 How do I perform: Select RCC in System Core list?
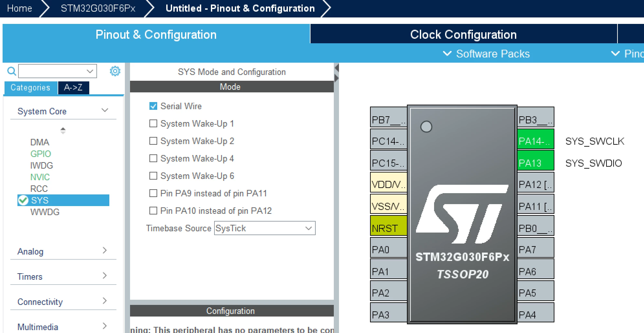pos(39,189)
